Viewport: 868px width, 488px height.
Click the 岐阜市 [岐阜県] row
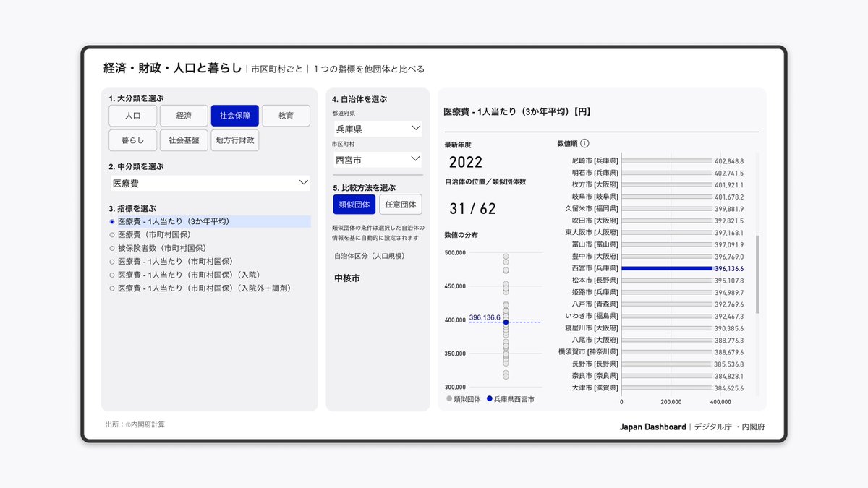(658, 197)
